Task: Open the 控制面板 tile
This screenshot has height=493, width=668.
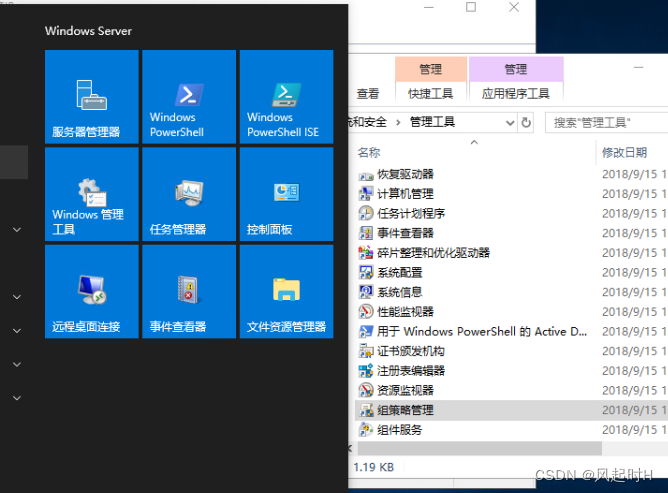Action: pos(286,194)
